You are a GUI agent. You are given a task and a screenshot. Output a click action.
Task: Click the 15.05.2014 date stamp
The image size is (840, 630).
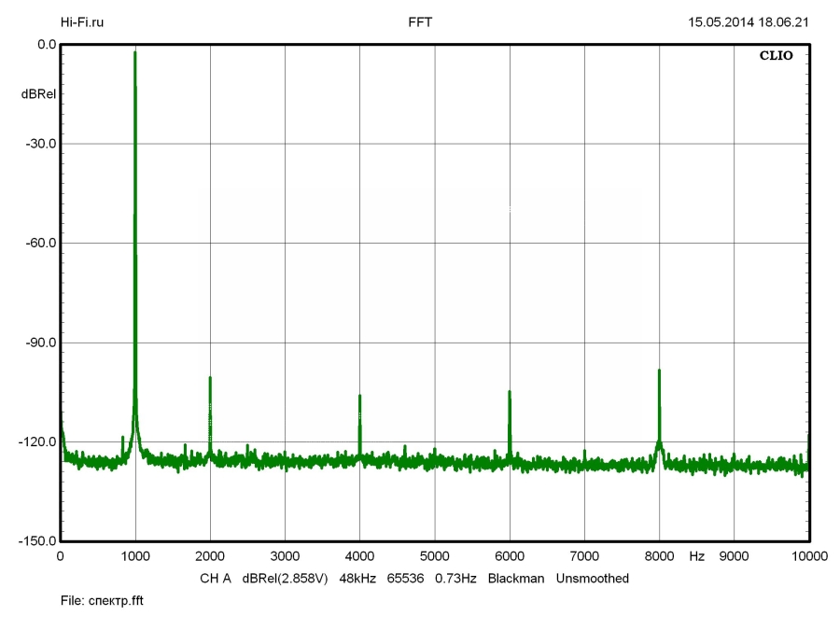[716, 21]
